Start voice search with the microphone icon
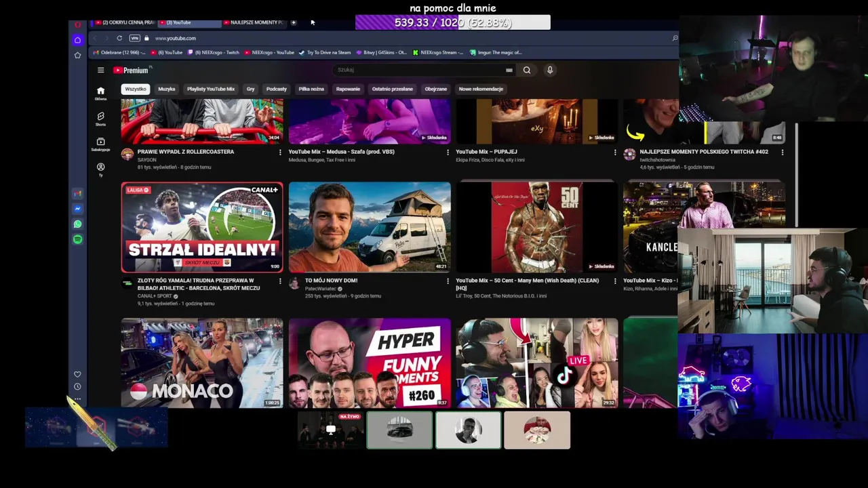 [x=550, y=70]
